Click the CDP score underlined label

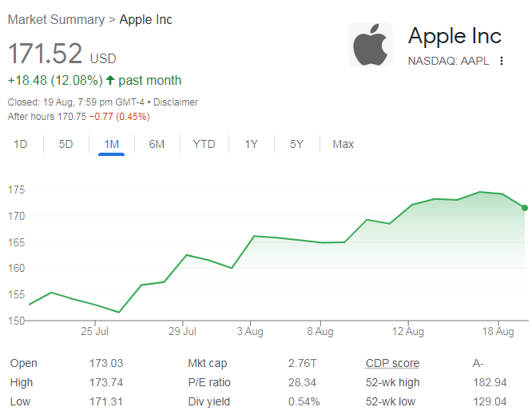[x=392, y=363]
